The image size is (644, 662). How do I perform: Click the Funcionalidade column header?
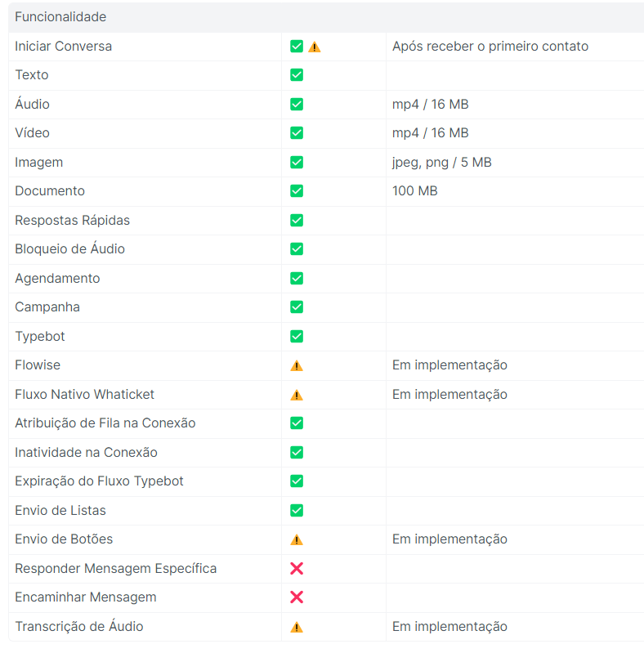click(60, 17)
